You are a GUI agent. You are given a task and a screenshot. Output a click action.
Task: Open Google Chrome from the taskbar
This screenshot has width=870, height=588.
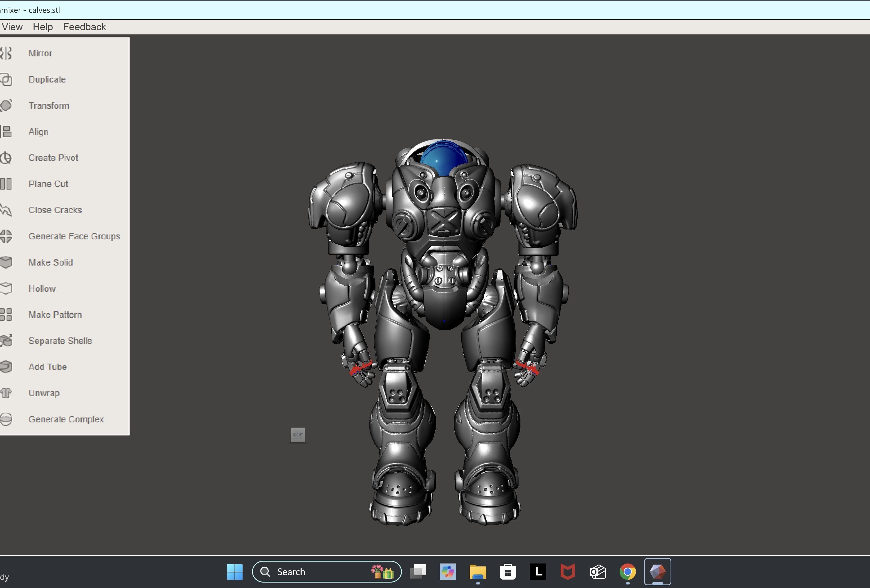[628, 572]
